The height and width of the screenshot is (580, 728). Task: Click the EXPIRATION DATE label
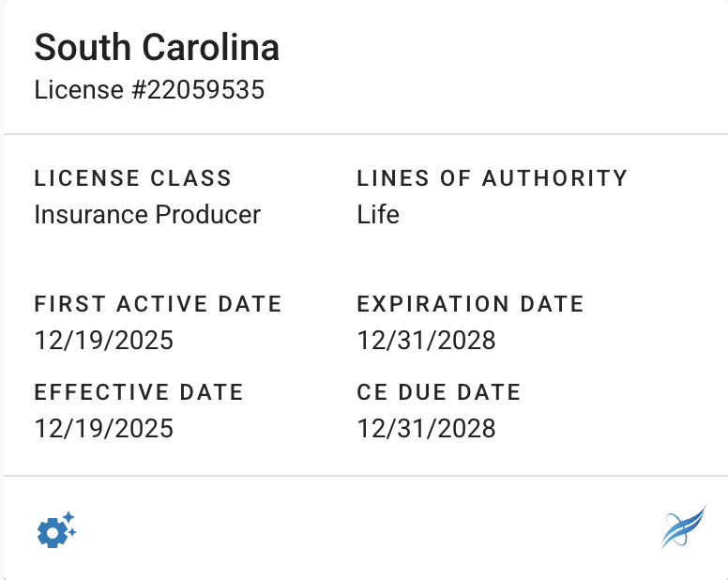point(470,304)
